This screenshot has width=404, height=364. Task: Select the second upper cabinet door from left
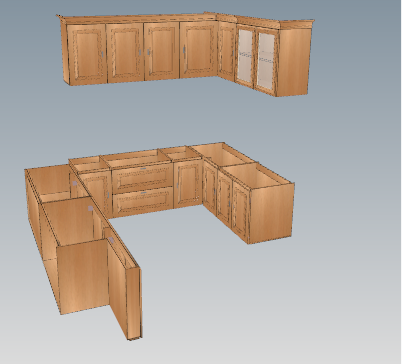125,53
